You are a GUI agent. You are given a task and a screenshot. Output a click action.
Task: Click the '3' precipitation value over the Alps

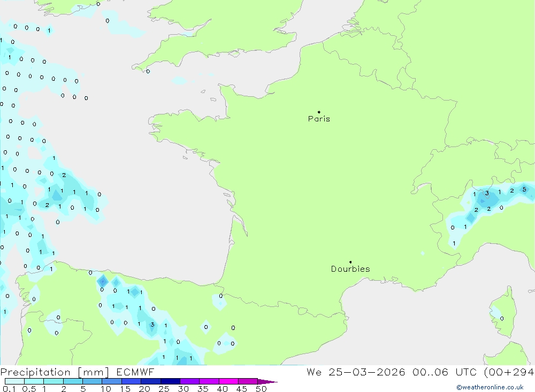pyautogui.click(x=487, y=193)
